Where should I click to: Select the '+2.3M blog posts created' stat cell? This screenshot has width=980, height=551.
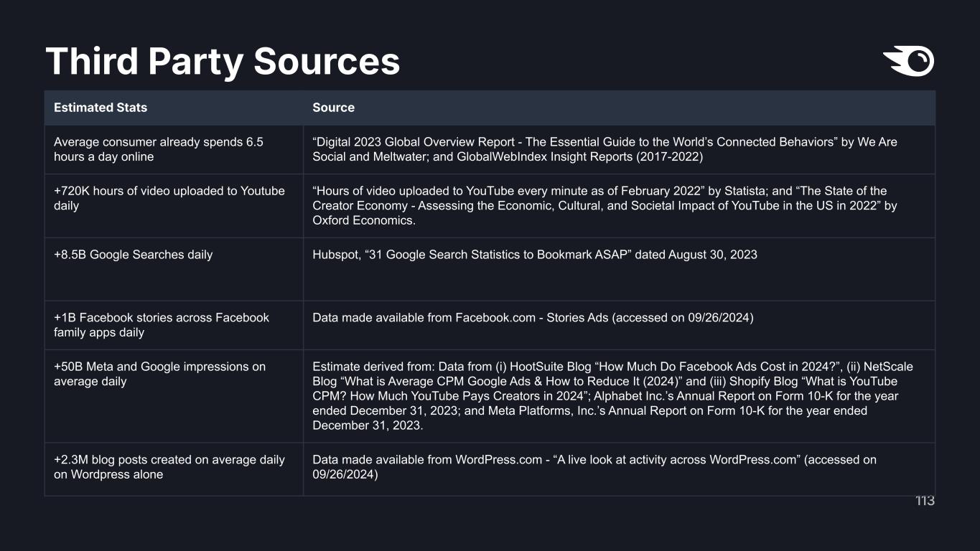coord(174,469)
